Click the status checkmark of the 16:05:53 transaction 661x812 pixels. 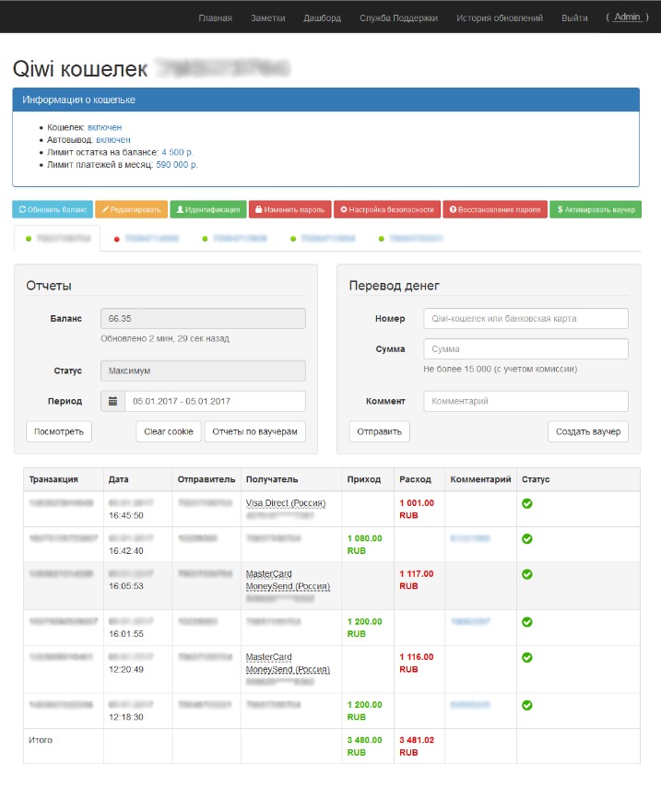[526, 574]
